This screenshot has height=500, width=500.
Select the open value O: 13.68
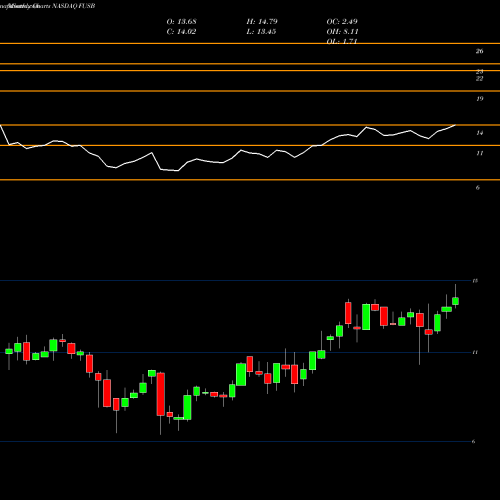coord(182,22)
